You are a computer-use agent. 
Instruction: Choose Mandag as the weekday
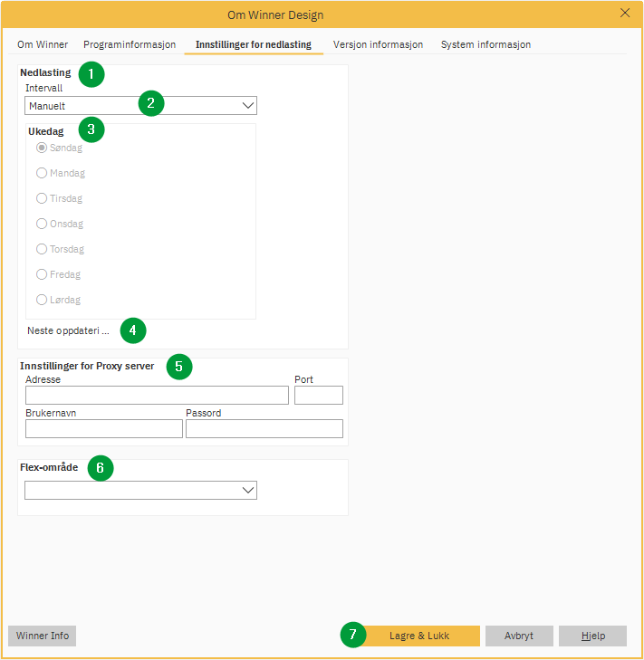pos(42,173)
